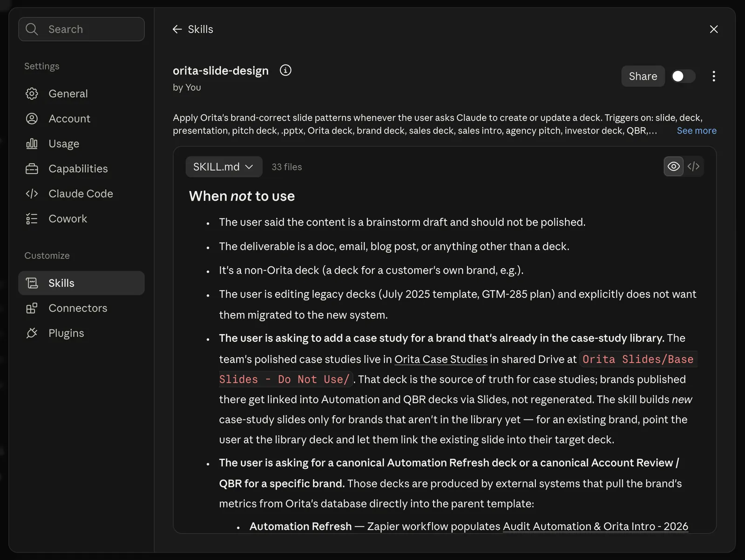Viewport: 745px width, 560px height.
Task: Toggle the orita-slide-design skill on
Action: [x=683, y=76]
